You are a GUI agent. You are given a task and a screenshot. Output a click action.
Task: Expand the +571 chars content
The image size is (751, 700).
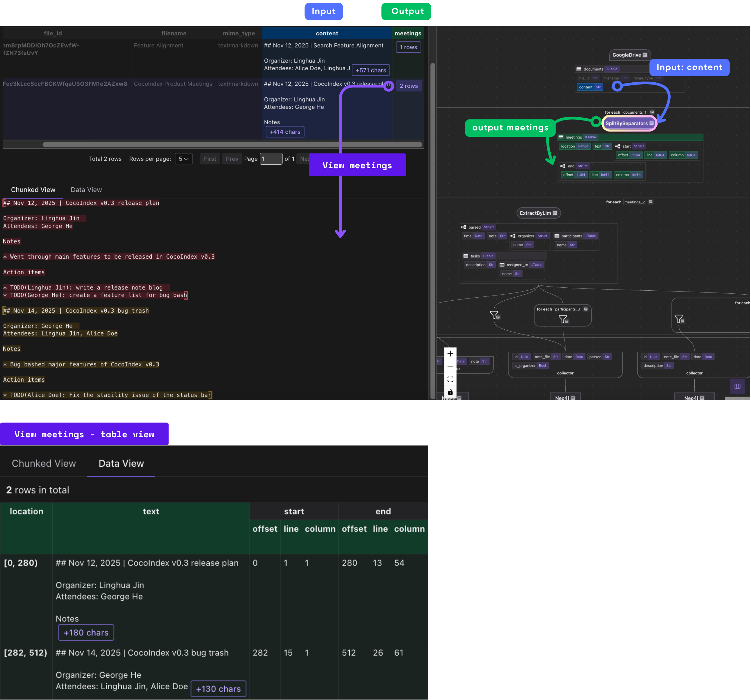(371, 70)
